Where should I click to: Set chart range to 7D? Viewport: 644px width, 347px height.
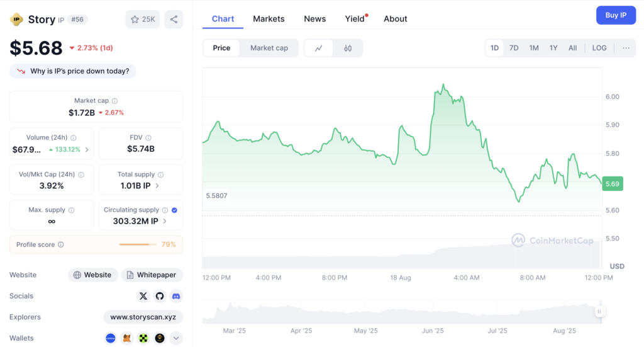(x=514, y=48)
